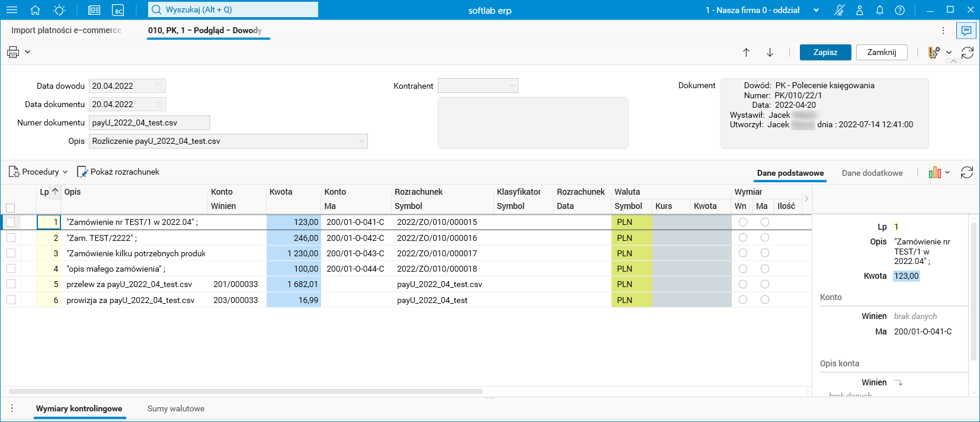
Task: Toggle the select-all header checkbox
Action: 10,208
